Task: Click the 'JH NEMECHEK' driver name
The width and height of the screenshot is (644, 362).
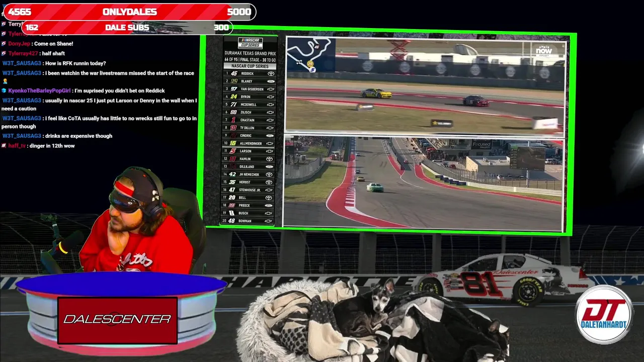Action: (x=250, y=174)
